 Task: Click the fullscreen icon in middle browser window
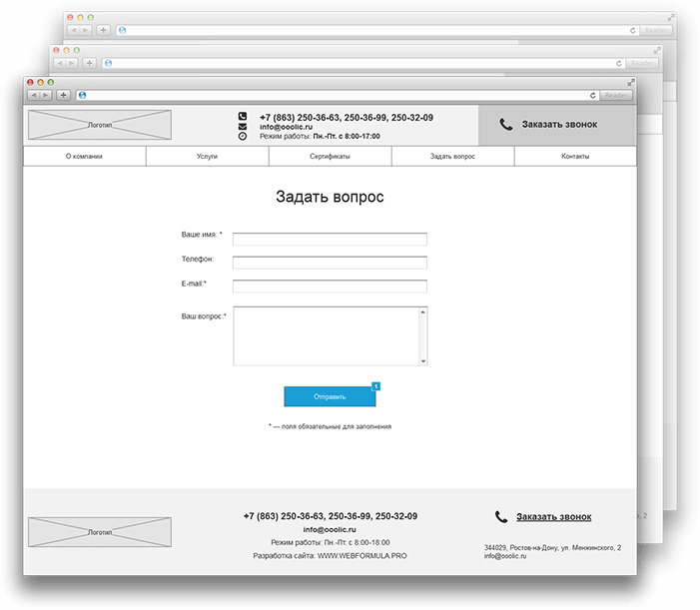click(x=657, y=51)
